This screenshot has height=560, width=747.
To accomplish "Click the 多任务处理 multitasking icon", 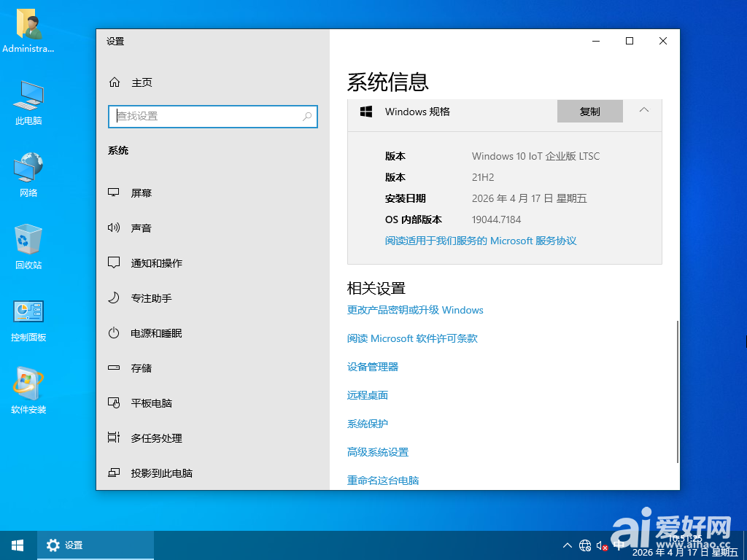I will click(113, 437).
